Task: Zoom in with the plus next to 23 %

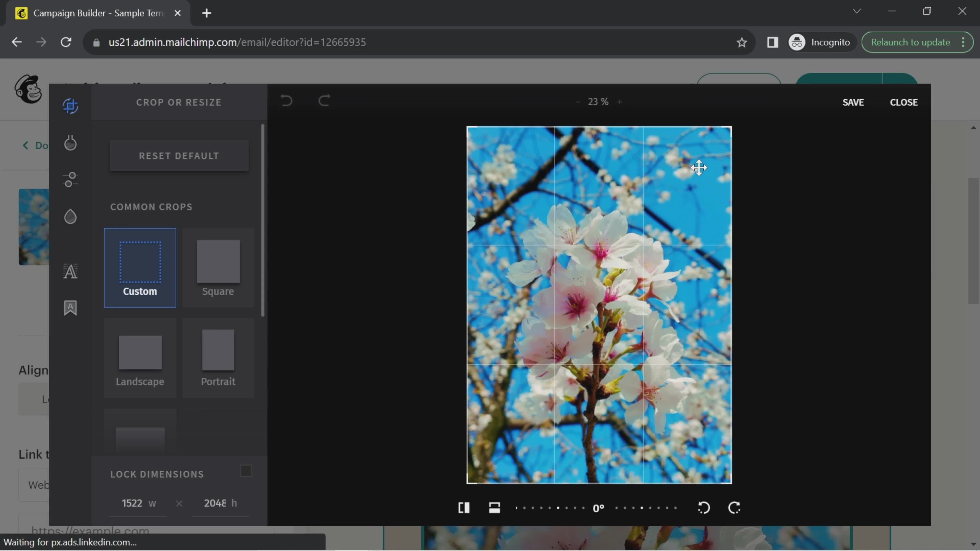Action: pos(619,102)
